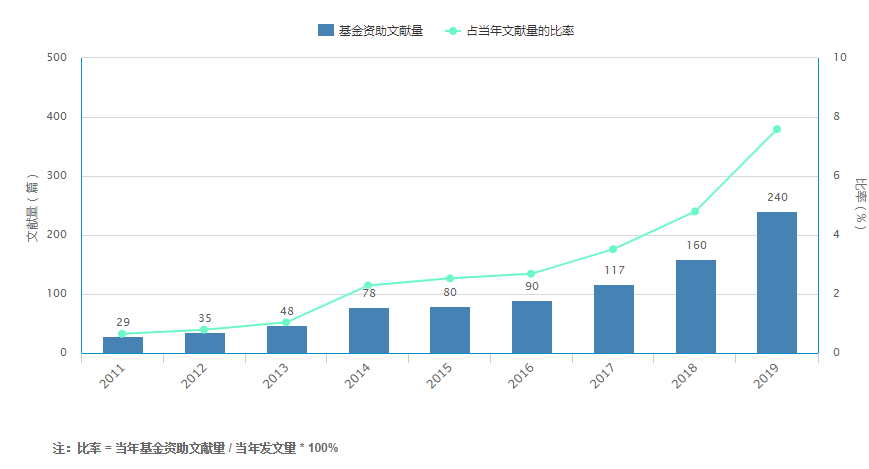This screenshot has height=469, width=869.
Task: Click the 2011 x-axis label
Action: point(112,376)
